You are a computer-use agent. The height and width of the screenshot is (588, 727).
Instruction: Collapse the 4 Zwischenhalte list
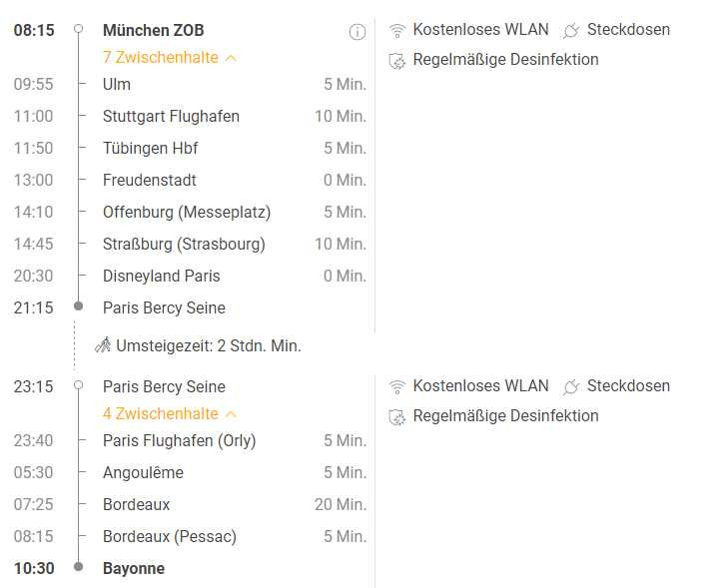[x=169, y=413]
